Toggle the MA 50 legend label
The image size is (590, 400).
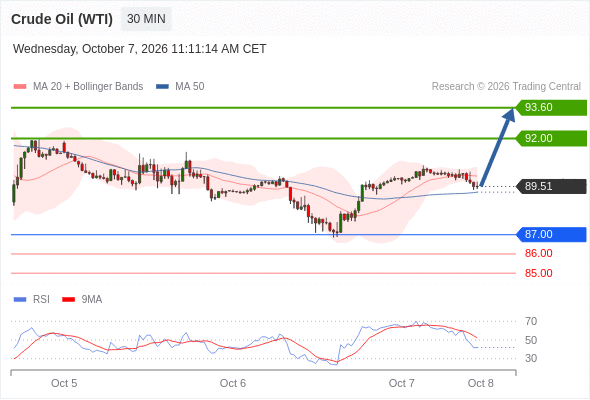[x=190, y=87]
